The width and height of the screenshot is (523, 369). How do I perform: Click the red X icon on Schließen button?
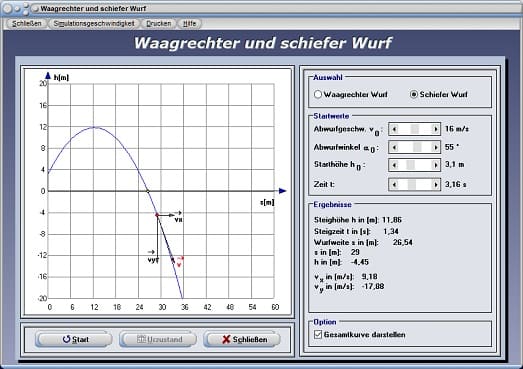click(226, 339)
